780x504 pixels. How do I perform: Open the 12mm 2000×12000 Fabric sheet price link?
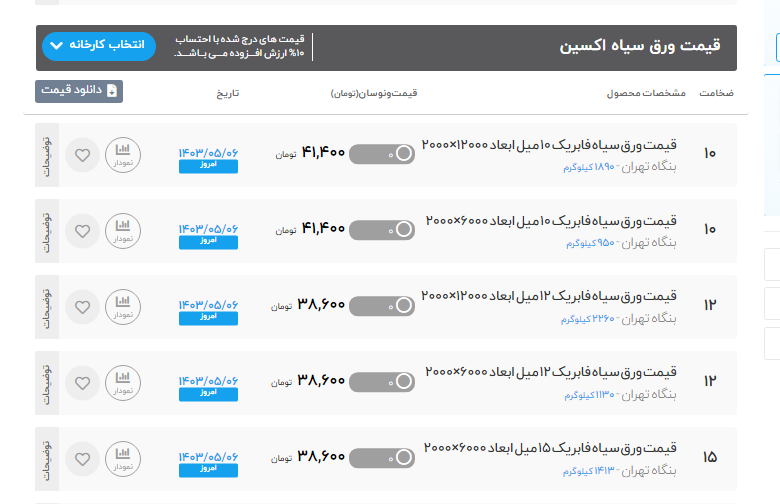tap(549, 297)
